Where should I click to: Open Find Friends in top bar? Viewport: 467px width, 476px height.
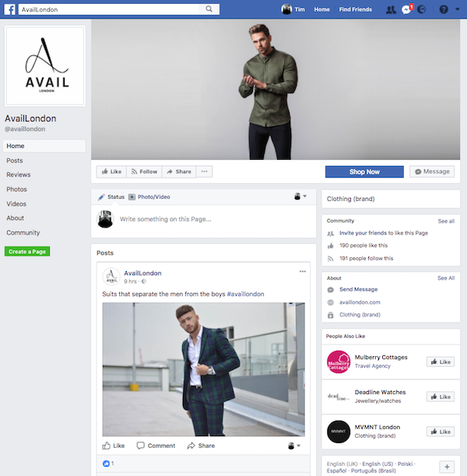[356, 9]
